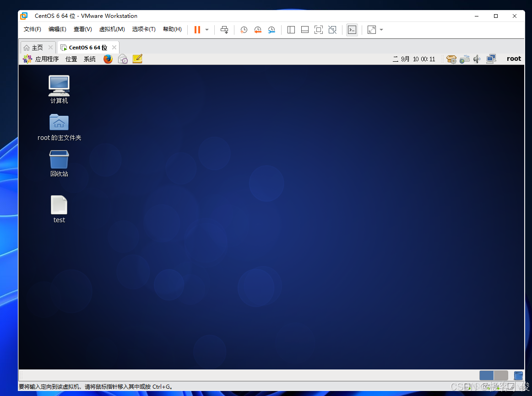Open the 选项卡(T) menu
This screenshot has height=396, width=532.
pos(144,29)
